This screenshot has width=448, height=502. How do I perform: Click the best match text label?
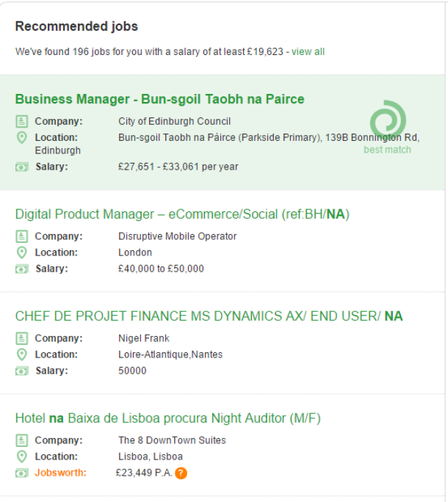[x=387, y=150]
